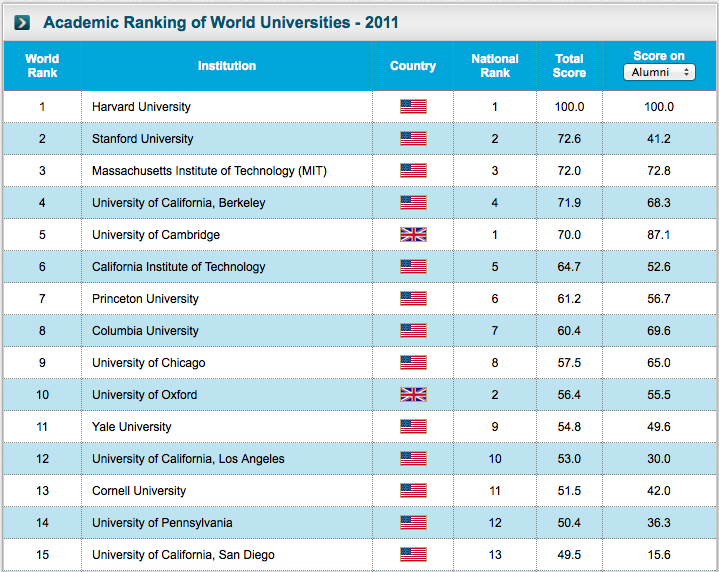Viewport: 719px width, 572px height.
Task: Click the World Rank column header
Action: click(42, 66)
